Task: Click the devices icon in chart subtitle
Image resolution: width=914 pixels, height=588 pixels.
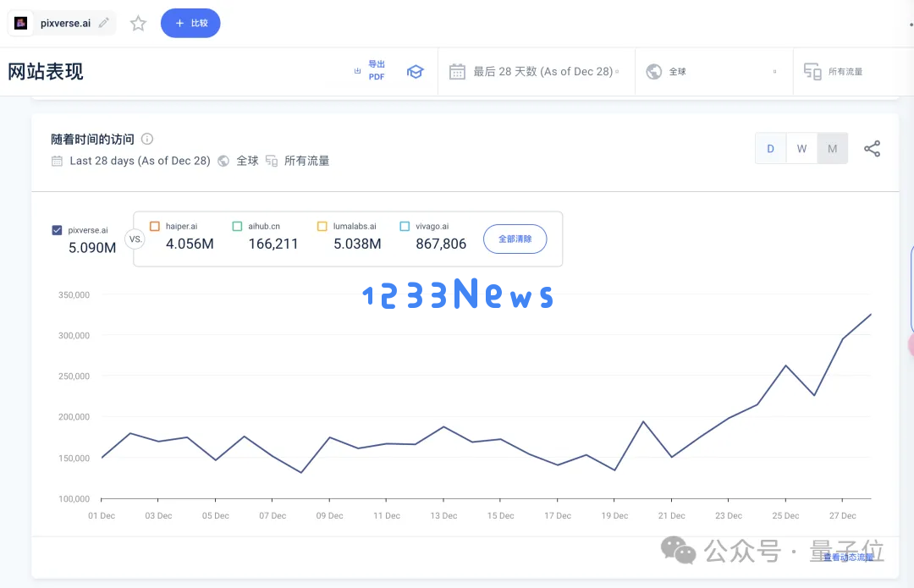Action: (272, 161)
